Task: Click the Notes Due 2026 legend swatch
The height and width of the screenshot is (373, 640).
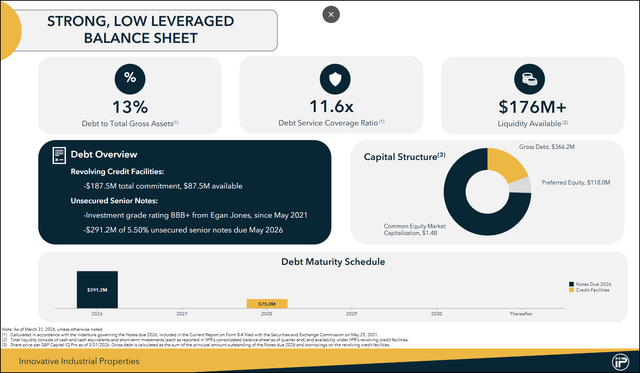Action: coord(571,284)
